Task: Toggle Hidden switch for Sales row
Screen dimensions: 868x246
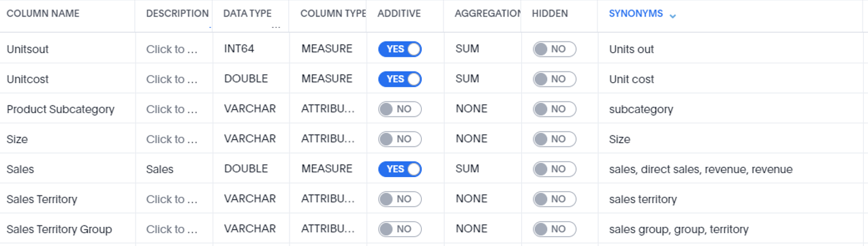Action: coord(555,169)
